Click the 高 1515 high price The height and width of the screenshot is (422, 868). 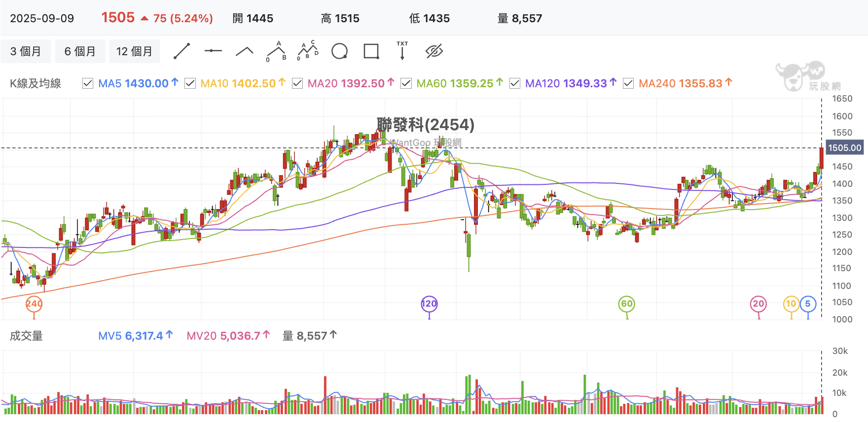click(x=340, y=19)
